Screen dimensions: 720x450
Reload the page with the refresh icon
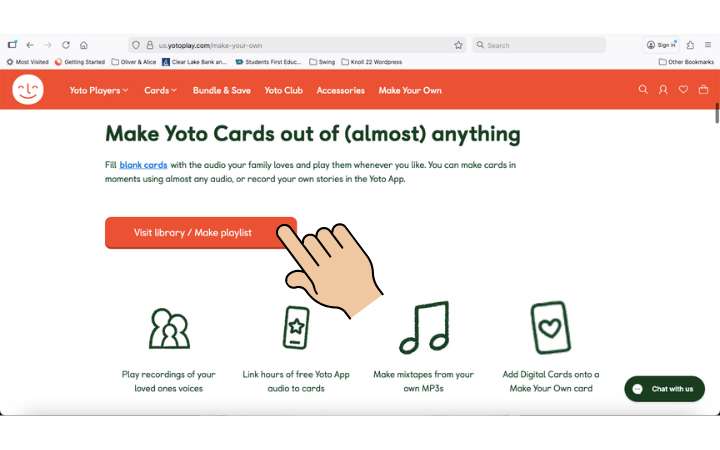coord(66,45)
